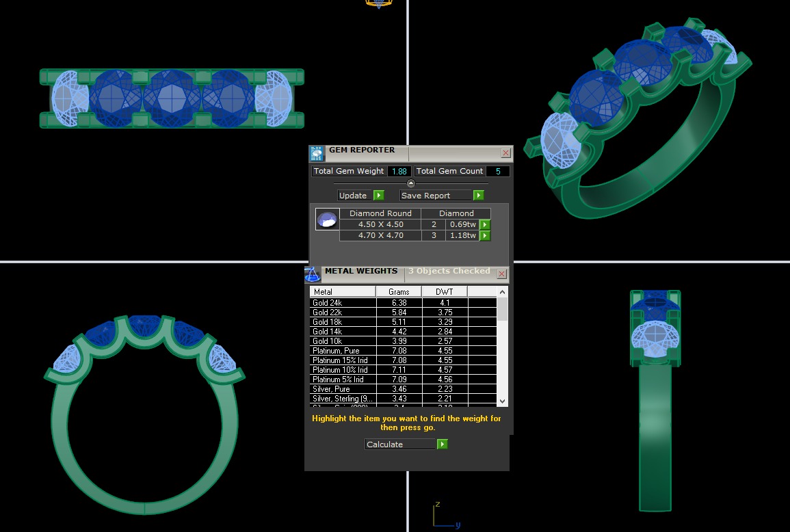Click the Gem Reporter panel icon
This screenshot has width=790, height=532.
(x=316, y=153)
